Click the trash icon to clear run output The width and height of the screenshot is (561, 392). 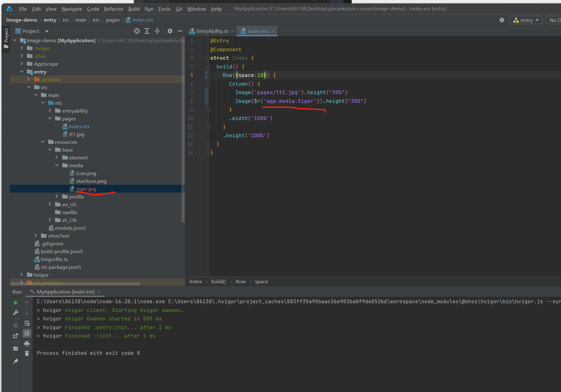27,354
